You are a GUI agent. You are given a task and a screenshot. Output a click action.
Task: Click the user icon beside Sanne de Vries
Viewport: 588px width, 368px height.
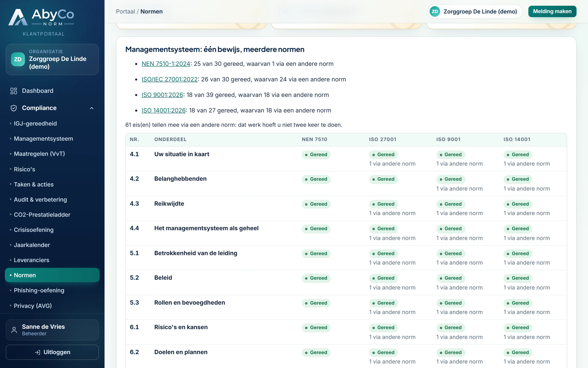pos(14,330)
